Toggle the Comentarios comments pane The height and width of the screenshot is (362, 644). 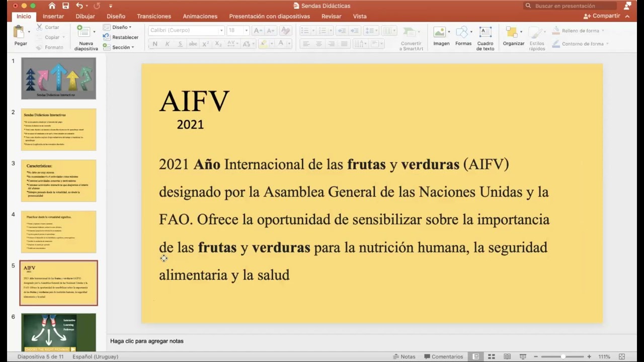pyautogui.click(x=444, y=356)
